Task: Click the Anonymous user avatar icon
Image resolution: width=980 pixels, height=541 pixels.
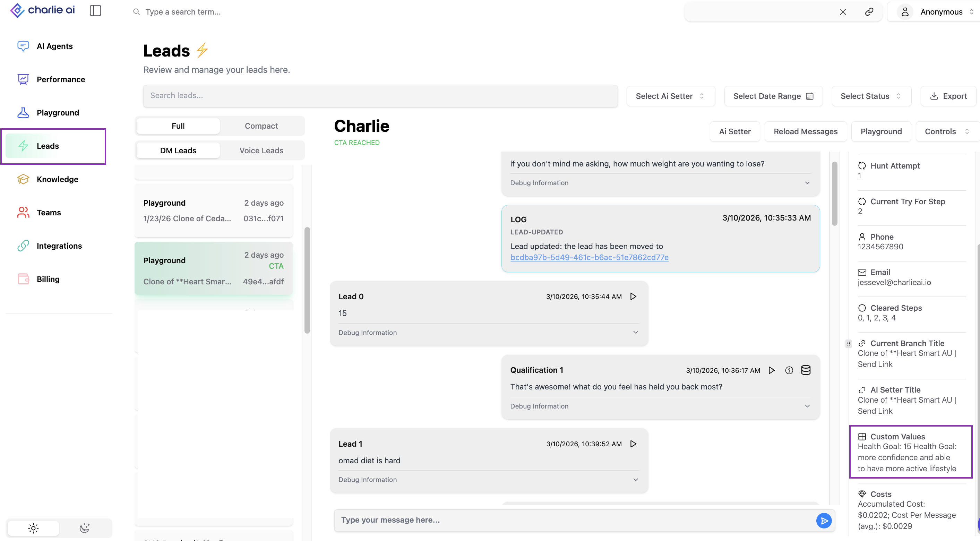Action: (905, 12)
